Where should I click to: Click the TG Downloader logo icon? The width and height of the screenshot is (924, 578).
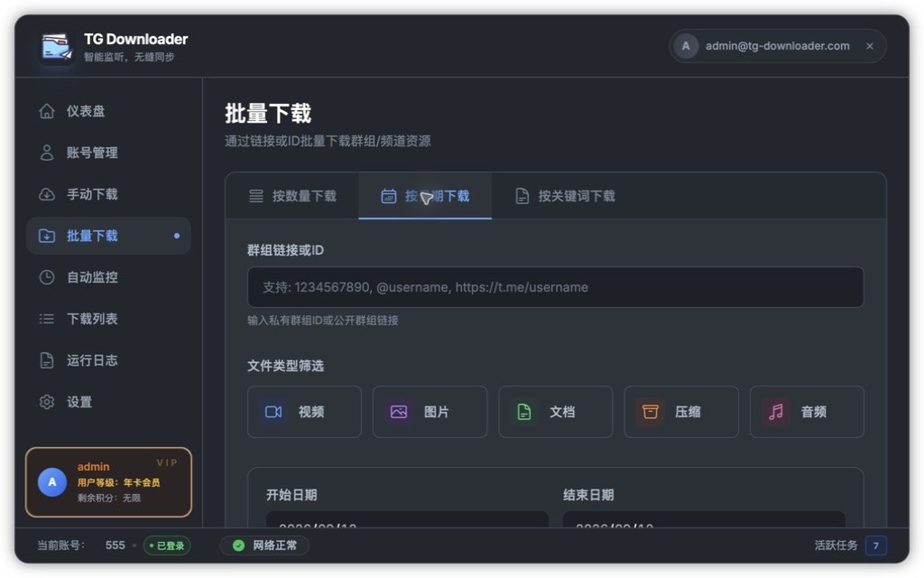point(57,47)
